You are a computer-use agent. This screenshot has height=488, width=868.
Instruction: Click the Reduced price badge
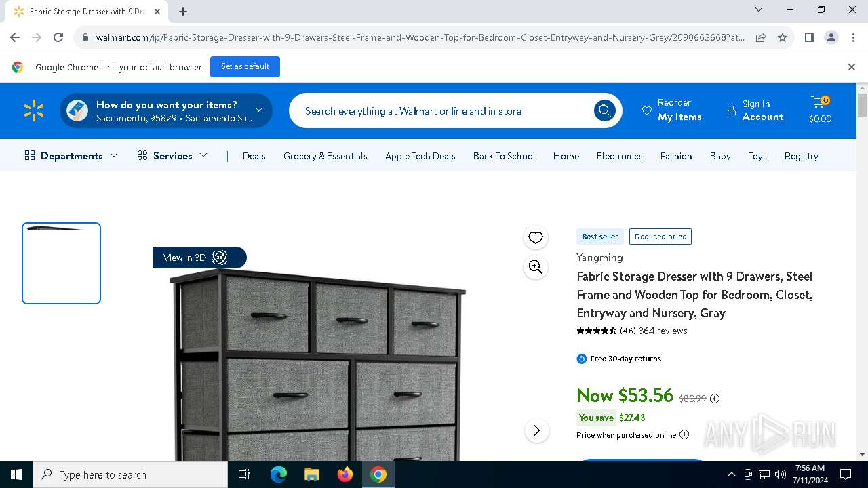(660, 237)
